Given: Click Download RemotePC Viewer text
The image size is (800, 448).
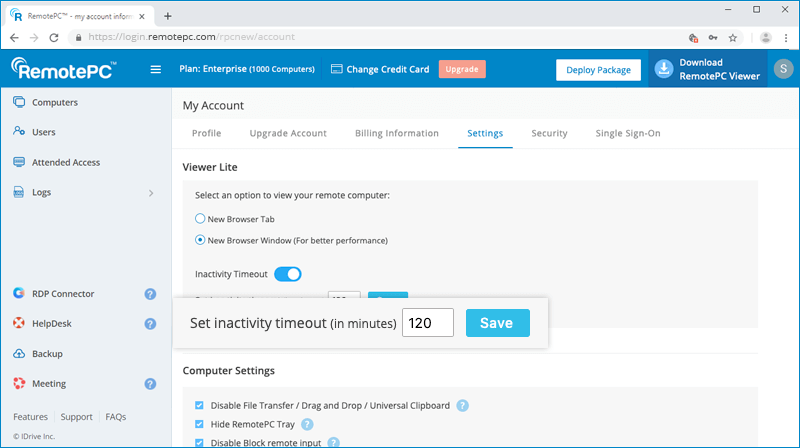Looking at the screenshot, I should (719, 69).
